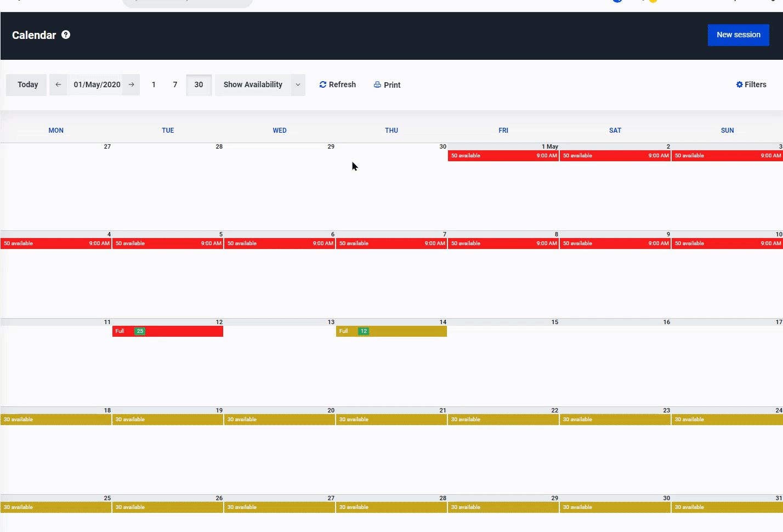Select day number 17
This screenshot has height=532, width=783.
coord(779,322)
